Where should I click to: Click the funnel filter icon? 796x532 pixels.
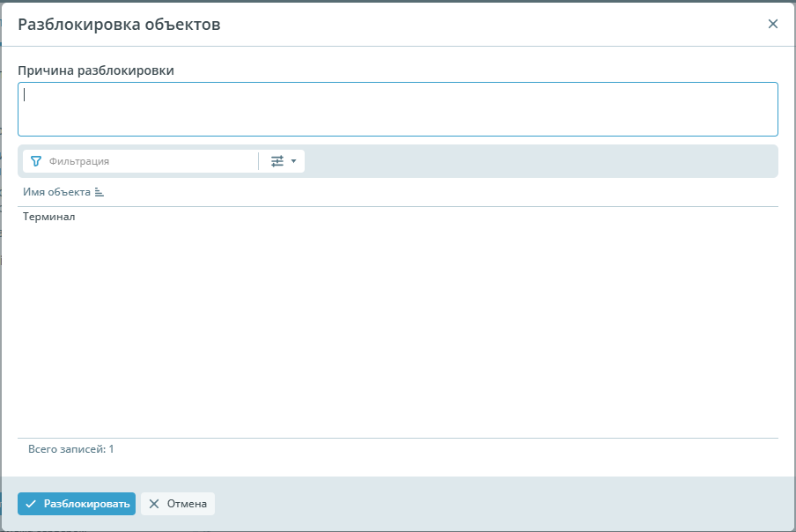(36, 161)
